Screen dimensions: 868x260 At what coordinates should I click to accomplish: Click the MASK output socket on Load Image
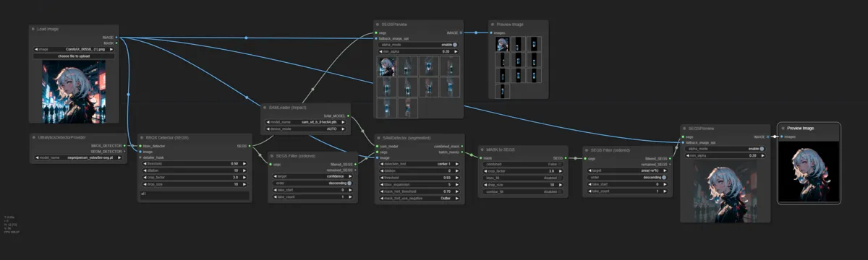pyautogui.click(x=117, y=43)
